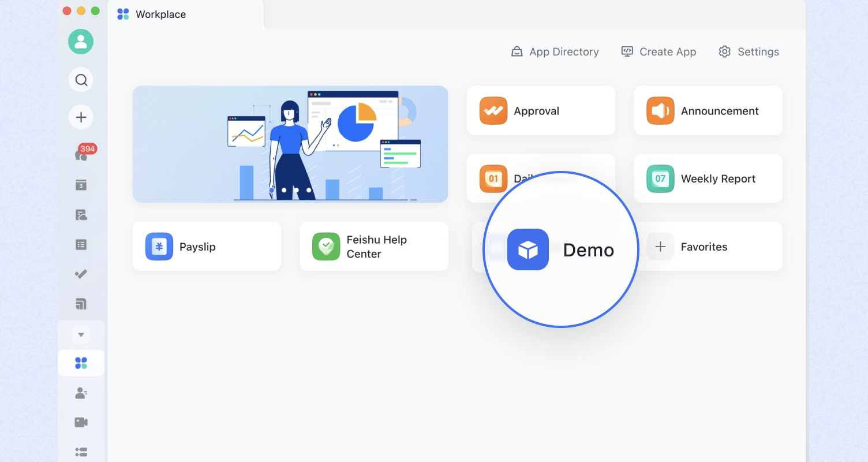Select second banner carousel dot
This screenshot has height=462, width=868.
[x=284, y=190]
